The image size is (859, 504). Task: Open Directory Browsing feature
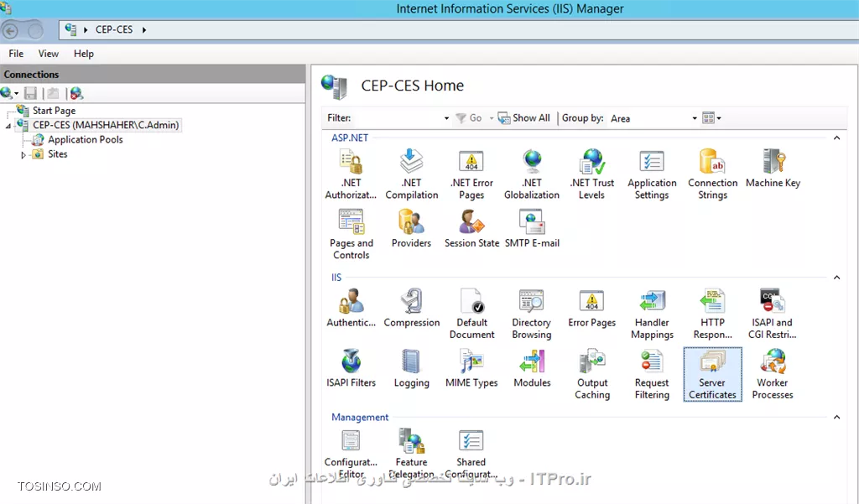(531, 314)
